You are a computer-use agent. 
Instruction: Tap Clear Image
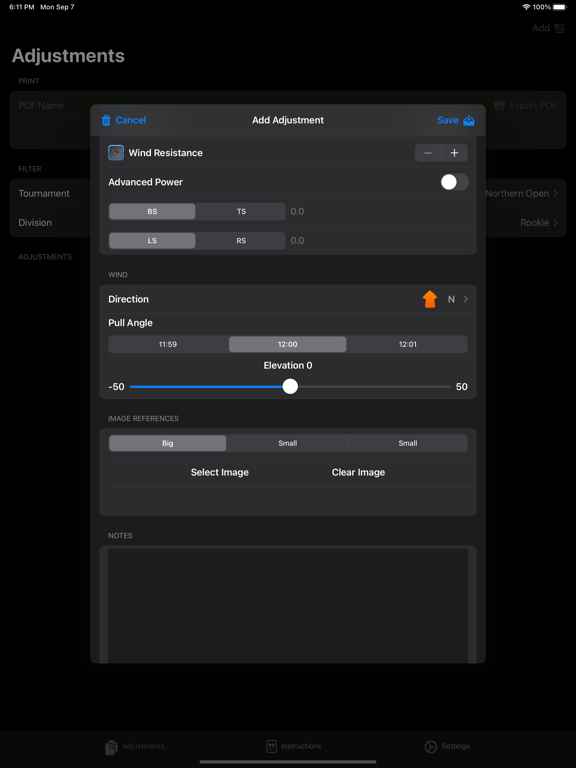[x=358, y=472]
